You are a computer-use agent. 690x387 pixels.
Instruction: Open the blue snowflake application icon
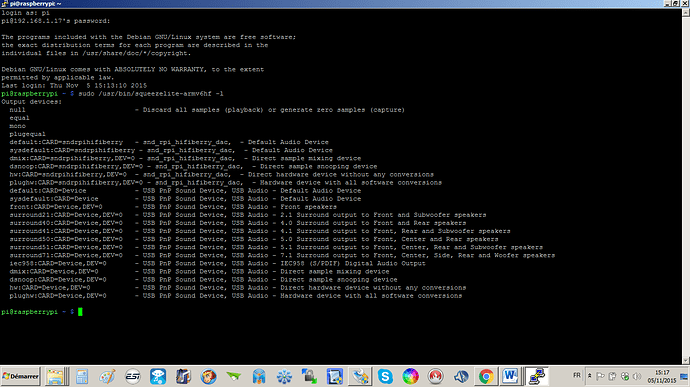click(284, 376)
